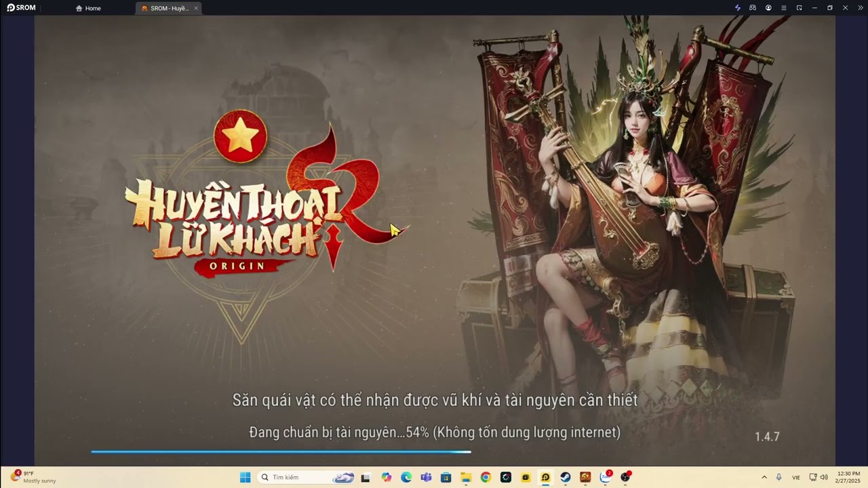Screen dimensions: 868x488
Task: Open volume control in system tray
Action: point(824,477)
